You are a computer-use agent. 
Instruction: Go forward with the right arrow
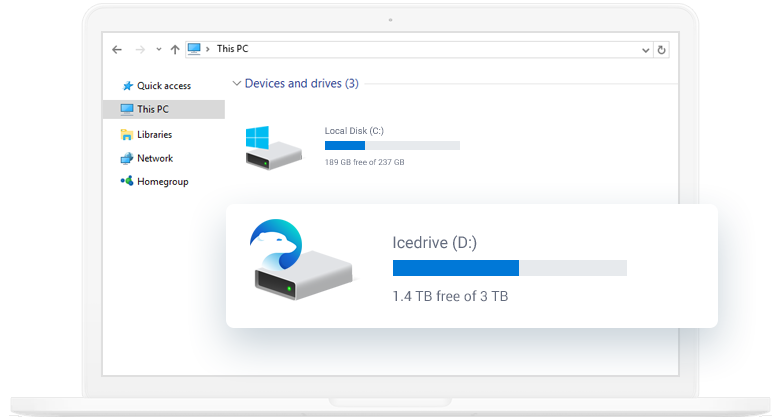click(140, 49)
